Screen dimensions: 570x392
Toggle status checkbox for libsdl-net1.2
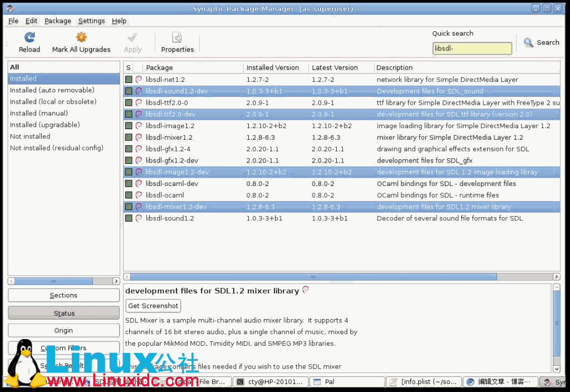click(129, 80)
